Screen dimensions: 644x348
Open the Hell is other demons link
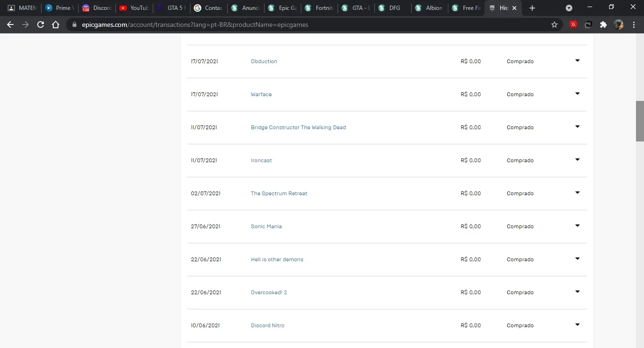pos(277,259)
